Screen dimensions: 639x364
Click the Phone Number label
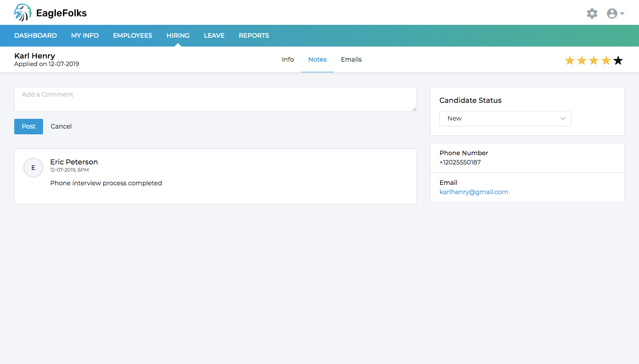click(x=464, y=153)
